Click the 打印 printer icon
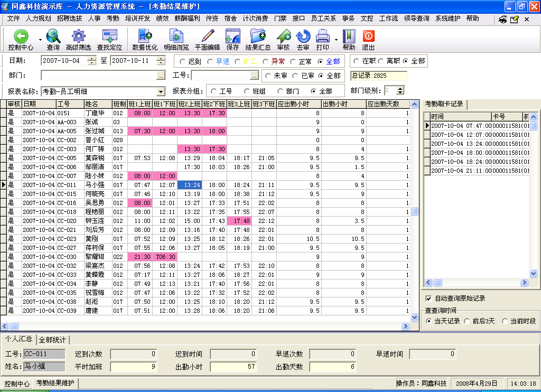541x392 pixels. pos(322,36)
